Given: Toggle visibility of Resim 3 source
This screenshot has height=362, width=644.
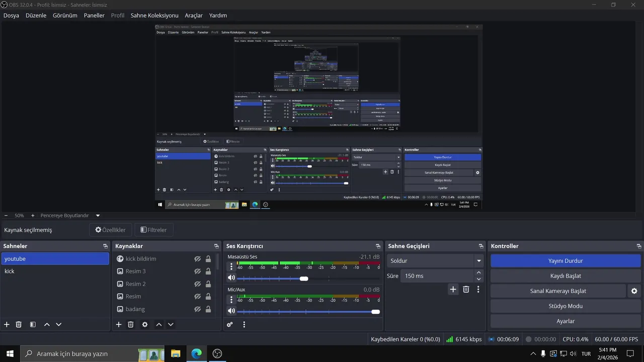Looking at the screenshot, I should (198, 271).
